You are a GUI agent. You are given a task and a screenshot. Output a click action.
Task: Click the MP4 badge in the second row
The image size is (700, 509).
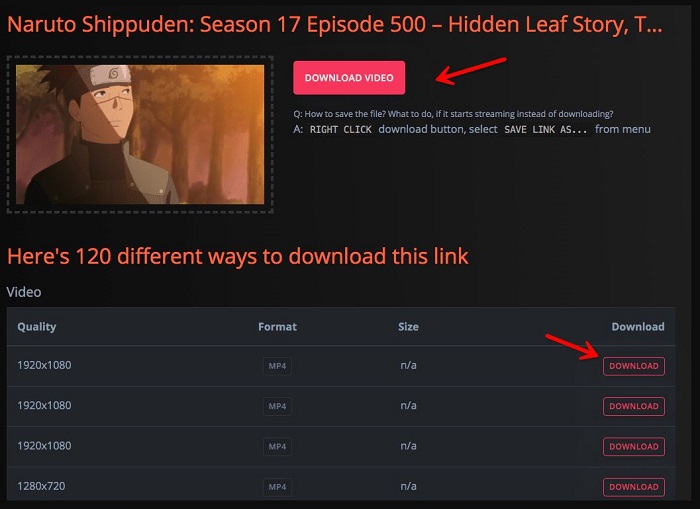pyautogui.click(x=277, y=406)
